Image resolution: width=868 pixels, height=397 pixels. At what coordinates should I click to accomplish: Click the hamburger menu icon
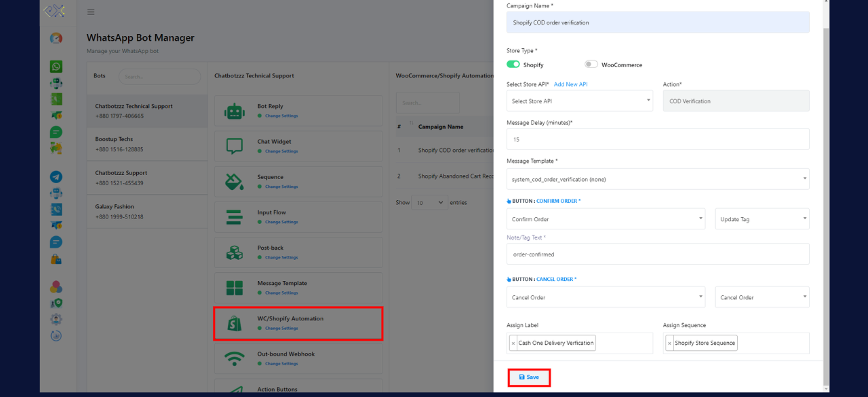(x=91, y=12)
